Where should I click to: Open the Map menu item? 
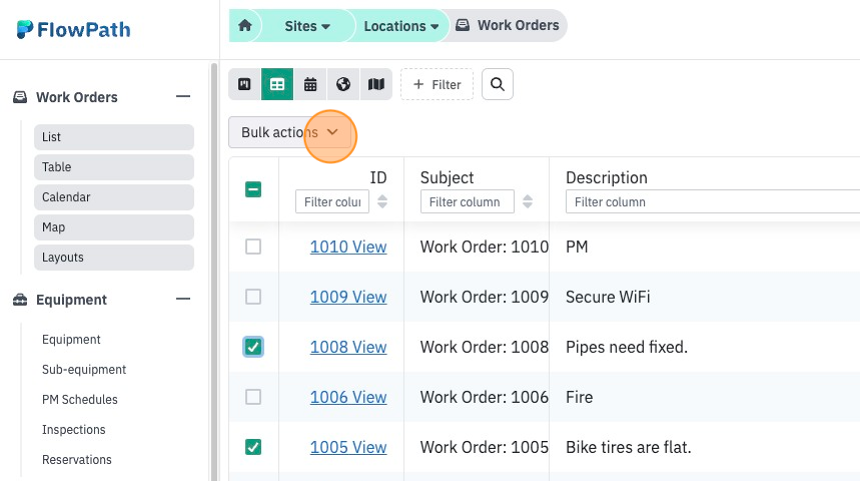[114, 227]
